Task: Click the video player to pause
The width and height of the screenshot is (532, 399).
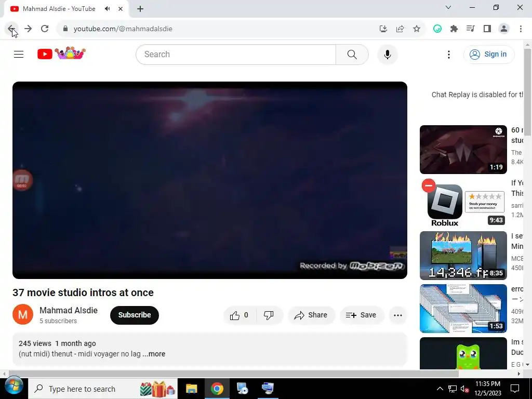Action: click(x=210, y=180)
